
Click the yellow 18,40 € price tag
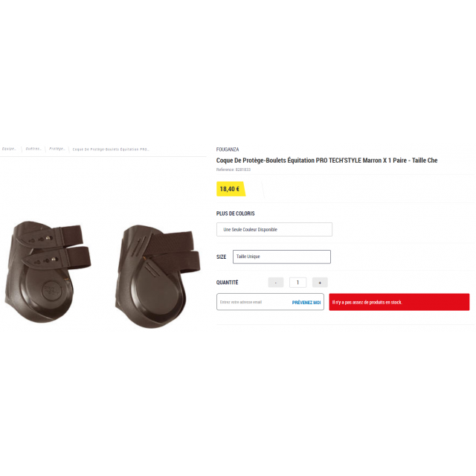(x=231, y=189)
